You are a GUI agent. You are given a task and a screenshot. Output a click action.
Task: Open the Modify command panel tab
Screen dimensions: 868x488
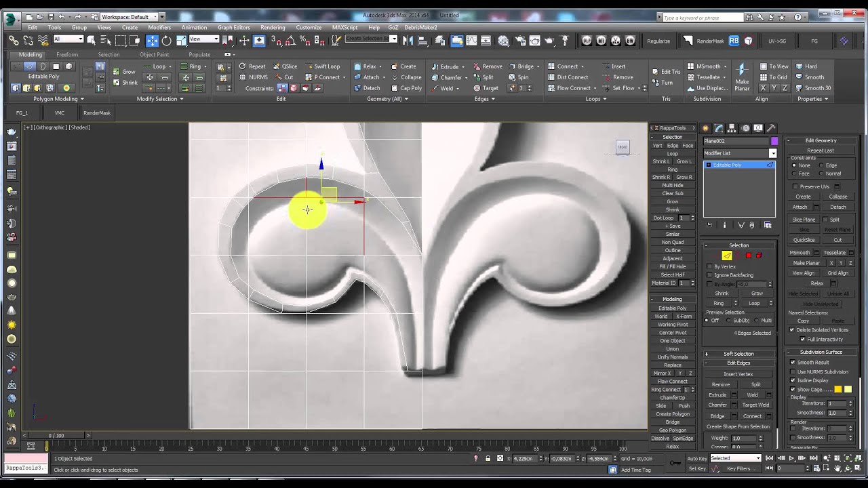[719, 128]
